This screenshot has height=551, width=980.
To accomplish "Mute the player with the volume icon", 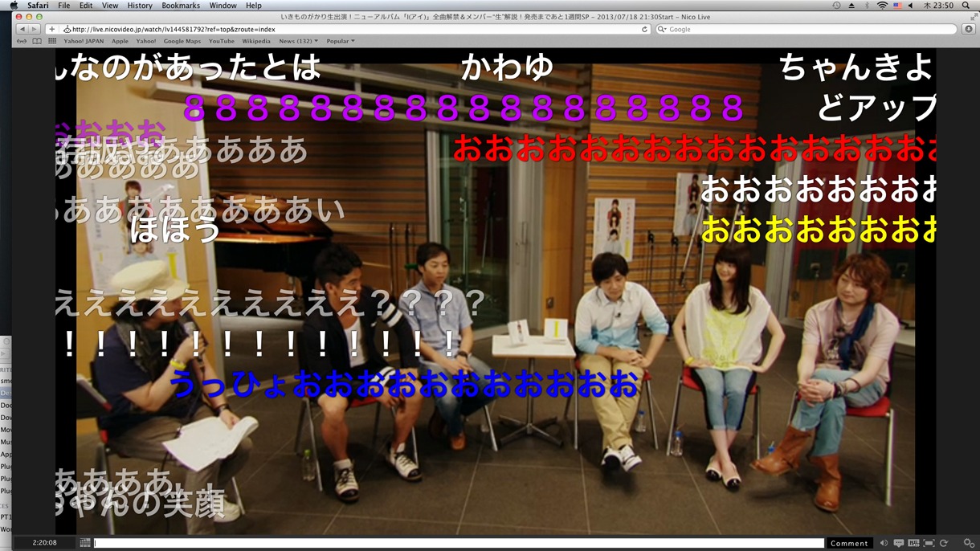I will point(884,543).
